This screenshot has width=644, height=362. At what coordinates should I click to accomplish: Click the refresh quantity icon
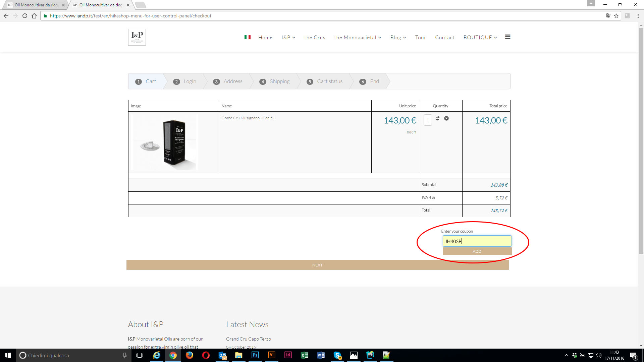coord(437,118)
